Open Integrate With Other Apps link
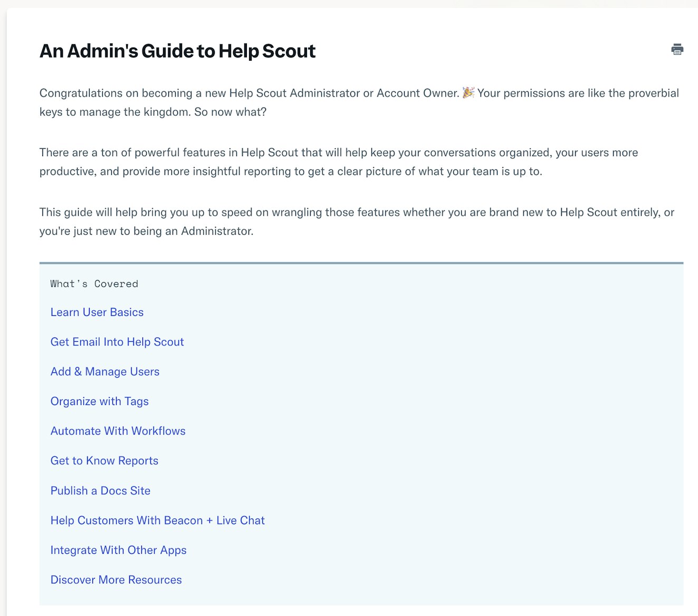 [x=119, y=550]
